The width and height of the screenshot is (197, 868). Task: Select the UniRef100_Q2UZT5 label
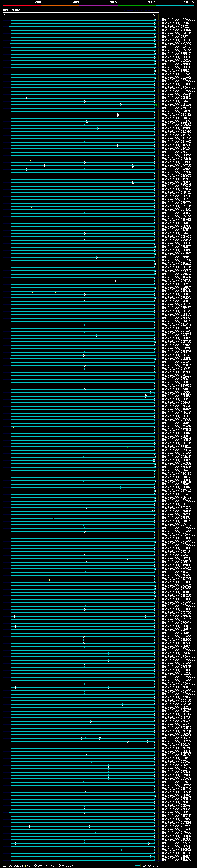[177, 152]
